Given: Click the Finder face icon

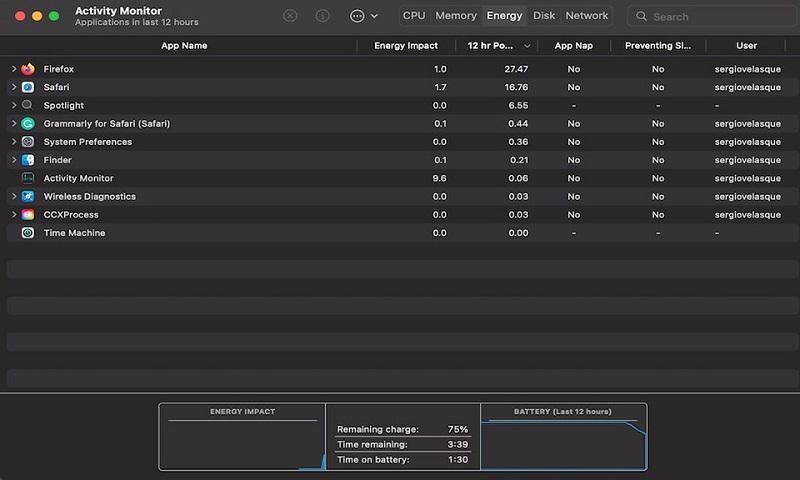Looking at the screenshot, I should point(28,160).
